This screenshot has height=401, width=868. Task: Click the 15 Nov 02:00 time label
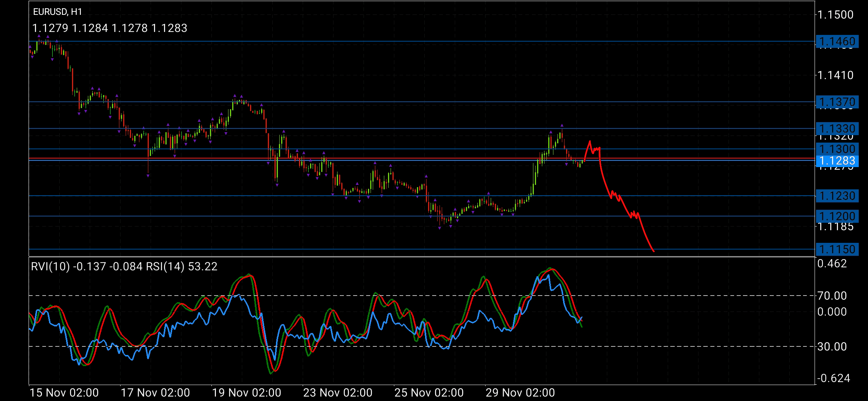pyautogui.click(x=64, y=392)
